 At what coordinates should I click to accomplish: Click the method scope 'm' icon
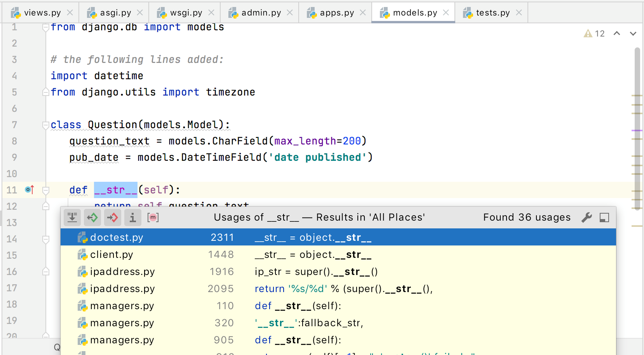point(153,218)
